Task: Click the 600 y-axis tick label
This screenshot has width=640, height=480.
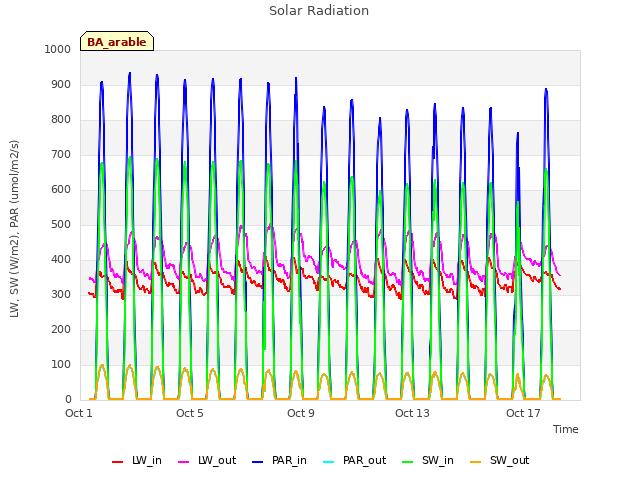Action: (x=61, y=189)
